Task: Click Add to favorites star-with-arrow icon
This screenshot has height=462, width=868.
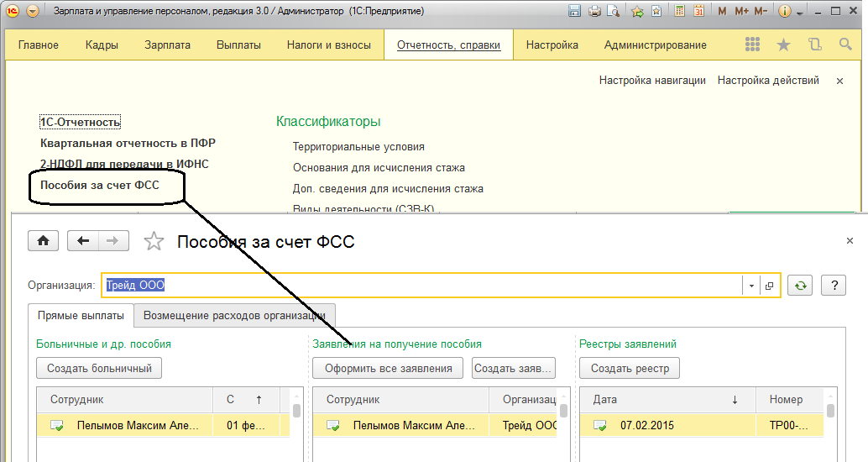Action: [x=637, y=11]
